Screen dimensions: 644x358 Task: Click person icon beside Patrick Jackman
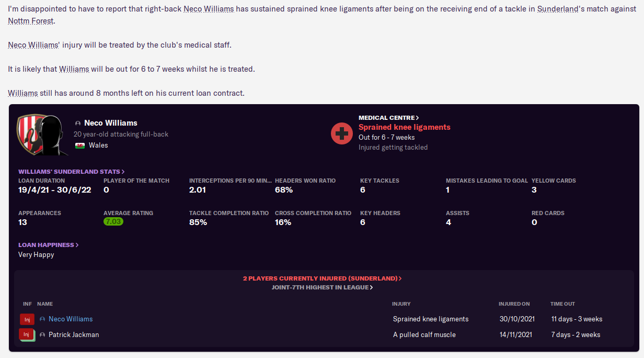pyautogui.click(x=42, y=335)
